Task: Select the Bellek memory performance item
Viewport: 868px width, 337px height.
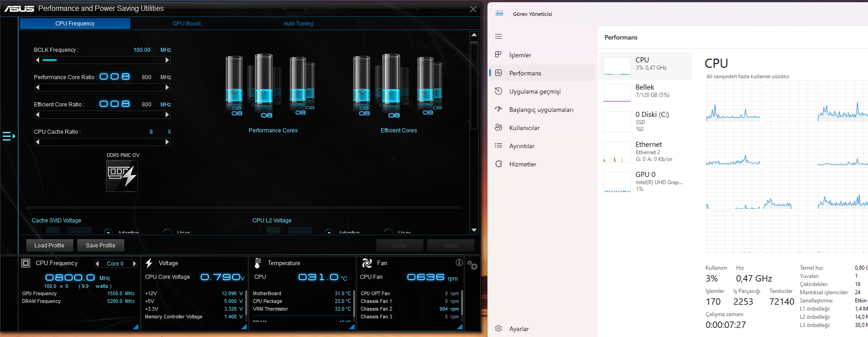Action: pos(645,93)
